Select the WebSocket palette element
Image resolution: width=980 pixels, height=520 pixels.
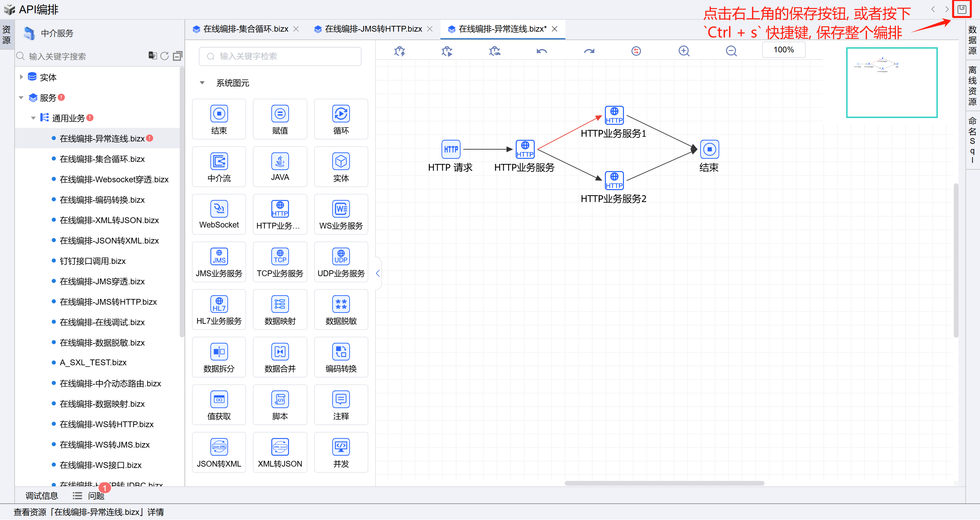219,214
